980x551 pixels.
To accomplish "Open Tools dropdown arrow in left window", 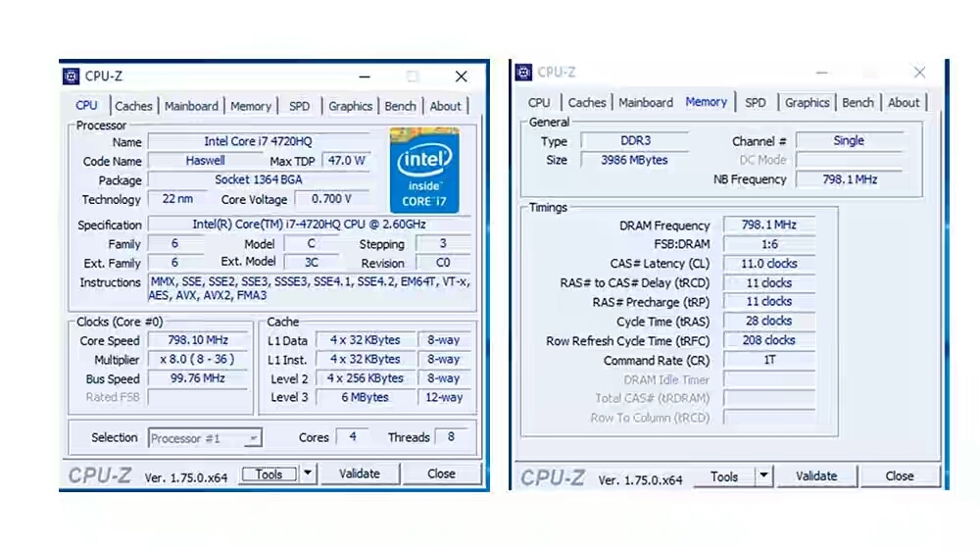I will coord(308,474).
